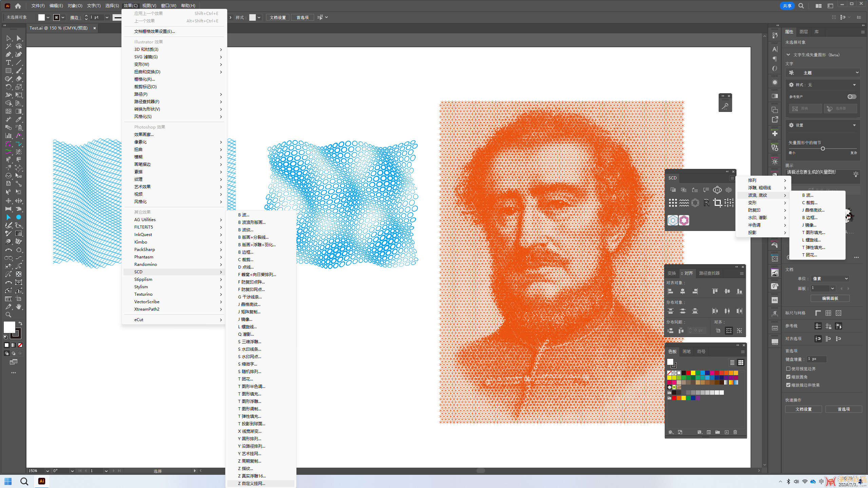Viewport: 868px width, 488px height.
Task: Click the Illustrator home icon
Action: point(18,6)
